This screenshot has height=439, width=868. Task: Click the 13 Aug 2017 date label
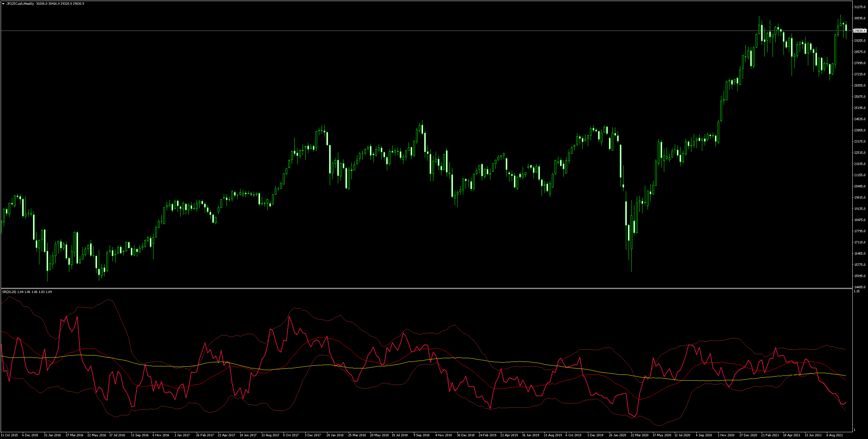[270, 435]
